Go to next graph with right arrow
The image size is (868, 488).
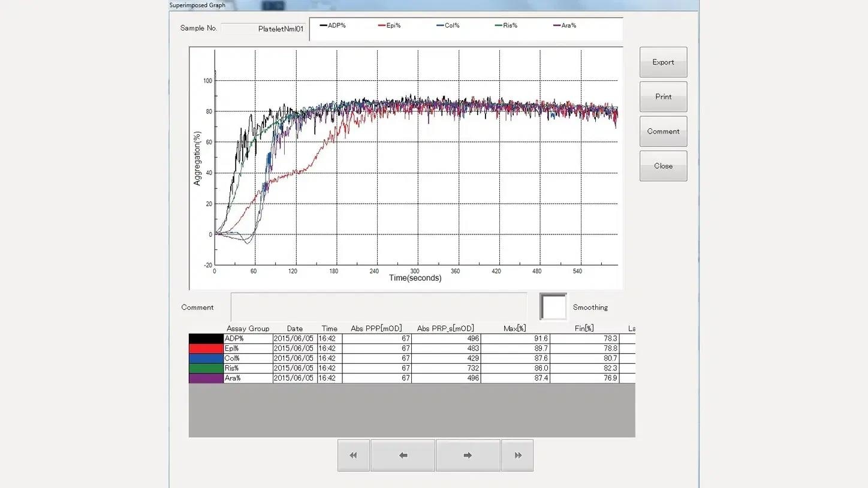tap(468, 456)
